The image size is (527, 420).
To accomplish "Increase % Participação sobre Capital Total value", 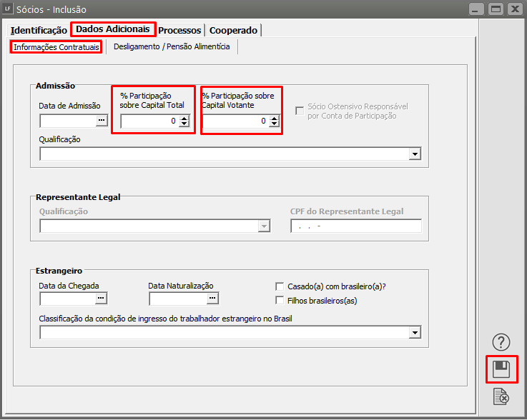I will point(184,118).
